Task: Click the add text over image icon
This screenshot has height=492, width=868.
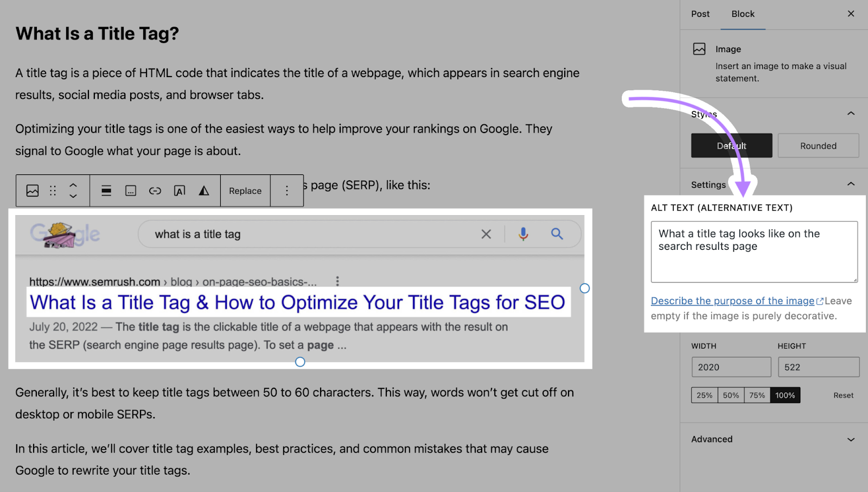Action: 180,191
